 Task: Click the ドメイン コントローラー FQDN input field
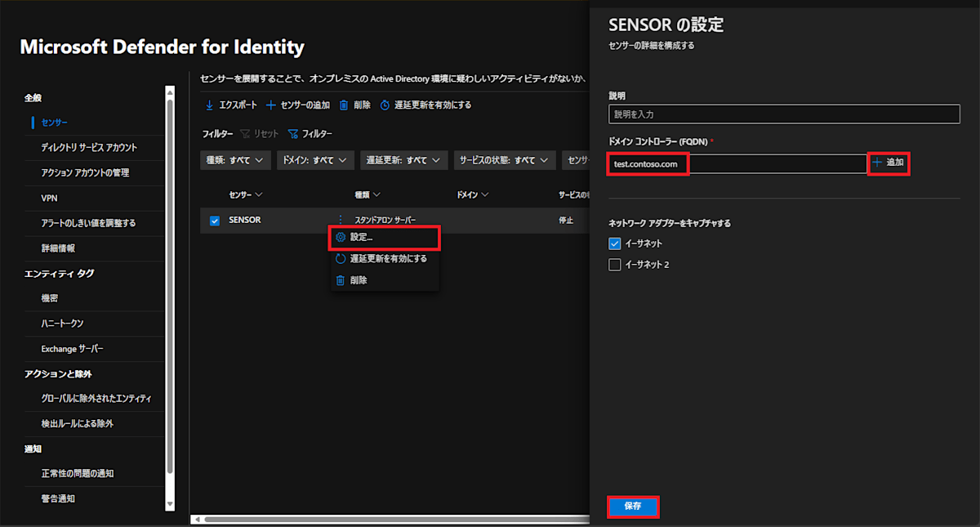point(737,163)
